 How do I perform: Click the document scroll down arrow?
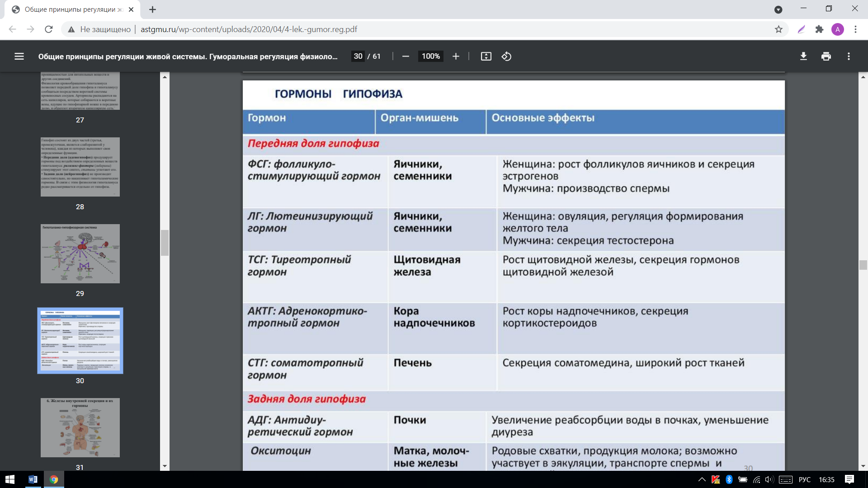[x=863, y=466]
